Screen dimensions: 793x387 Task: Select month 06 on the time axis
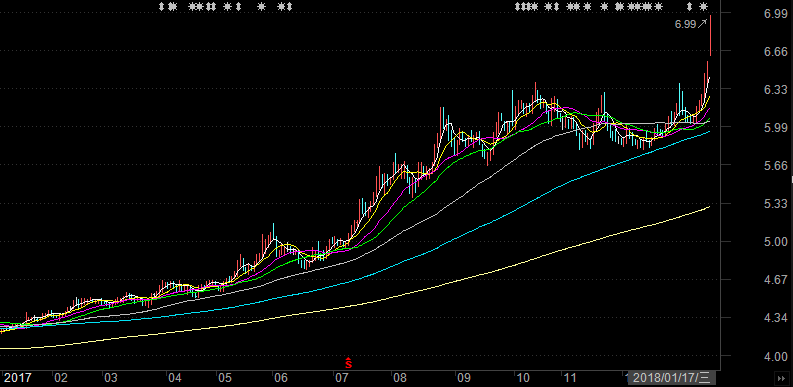pos(280,378)
